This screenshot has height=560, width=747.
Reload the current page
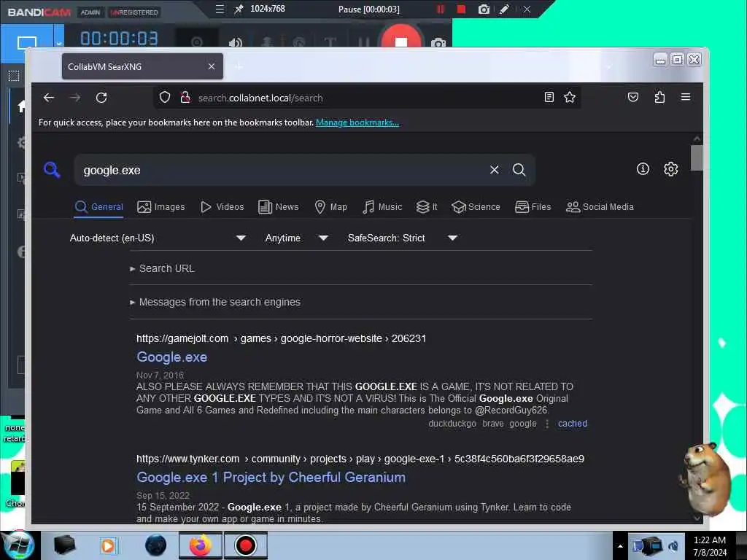101,98
